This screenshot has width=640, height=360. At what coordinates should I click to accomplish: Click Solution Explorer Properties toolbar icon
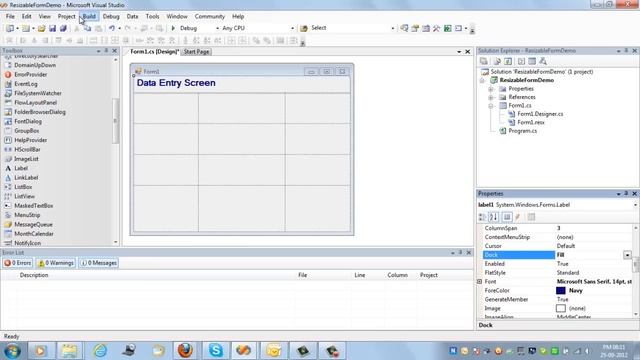point(484,61)
